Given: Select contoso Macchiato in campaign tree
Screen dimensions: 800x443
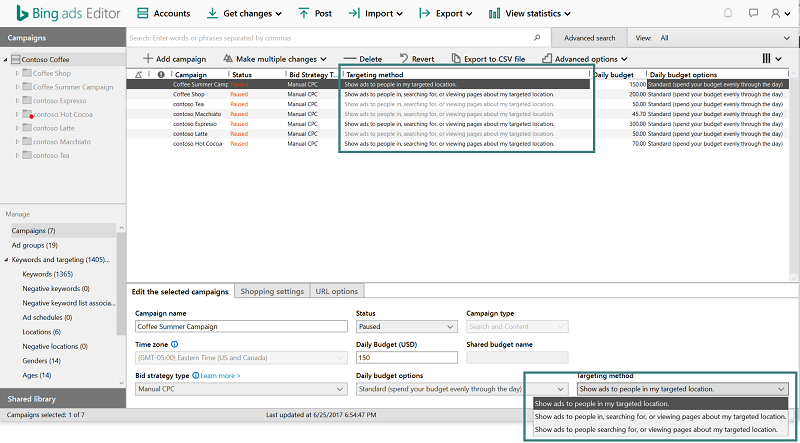Looking at the screenshot, I should pos(62,142).
